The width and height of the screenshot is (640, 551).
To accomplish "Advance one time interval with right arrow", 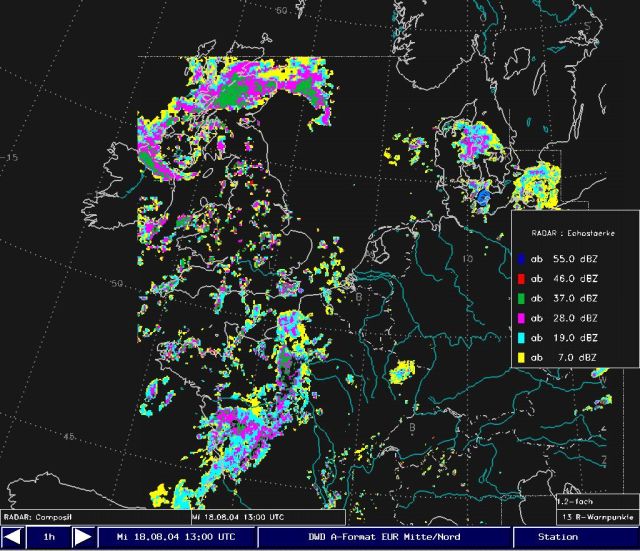I will (82, 538).
